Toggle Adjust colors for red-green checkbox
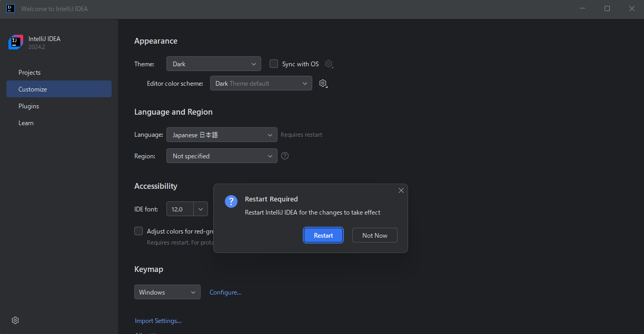 click(x=138, y=231)
